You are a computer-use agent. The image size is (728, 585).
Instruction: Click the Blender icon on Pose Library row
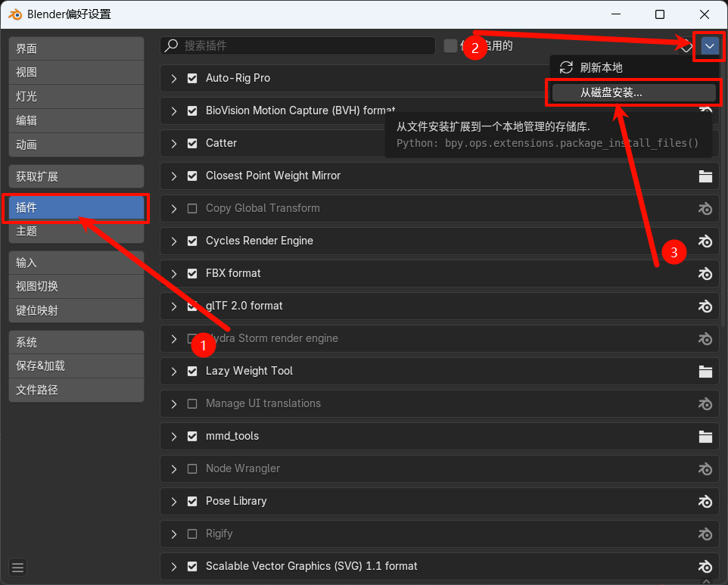(x=705, y=501)
